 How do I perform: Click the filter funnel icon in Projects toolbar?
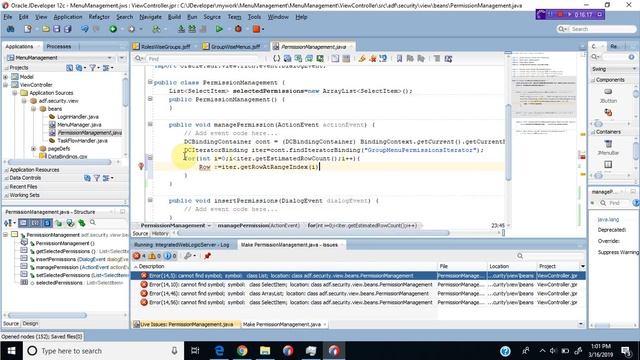tap(93, 68)
